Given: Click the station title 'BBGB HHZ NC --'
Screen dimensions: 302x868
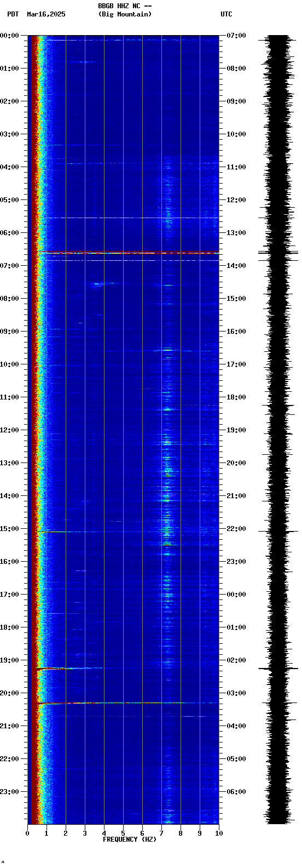Looking at the screenshot, I should pyautogui.click(x=125, y=6).
